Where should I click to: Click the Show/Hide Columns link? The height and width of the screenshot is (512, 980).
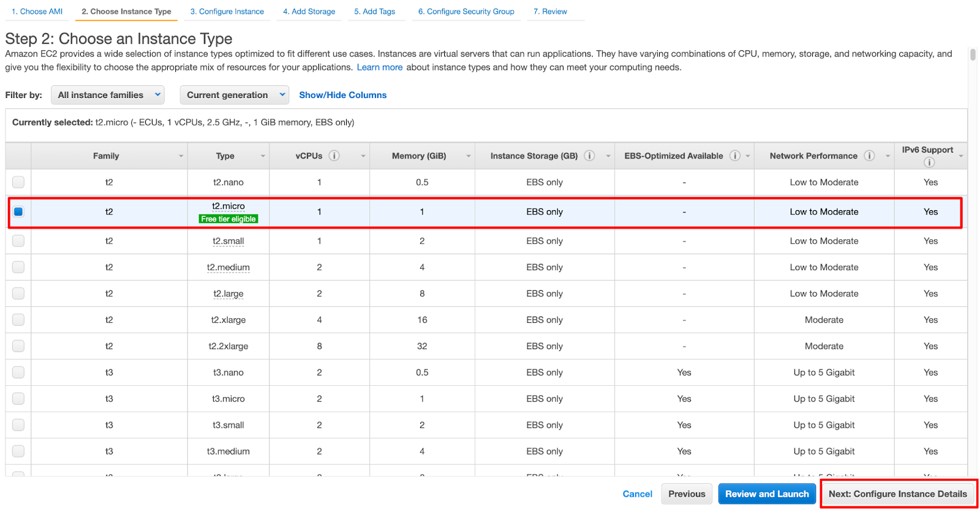click(343, 95)
